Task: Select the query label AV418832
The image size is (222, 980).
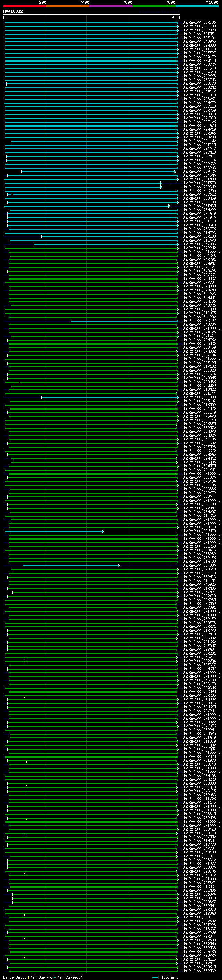Action: click(x=13, y=11)
